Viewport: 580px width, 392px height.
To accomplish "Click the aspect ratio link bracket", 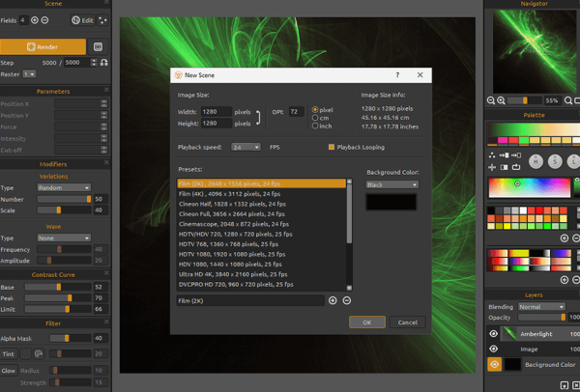I will [258, 118].
